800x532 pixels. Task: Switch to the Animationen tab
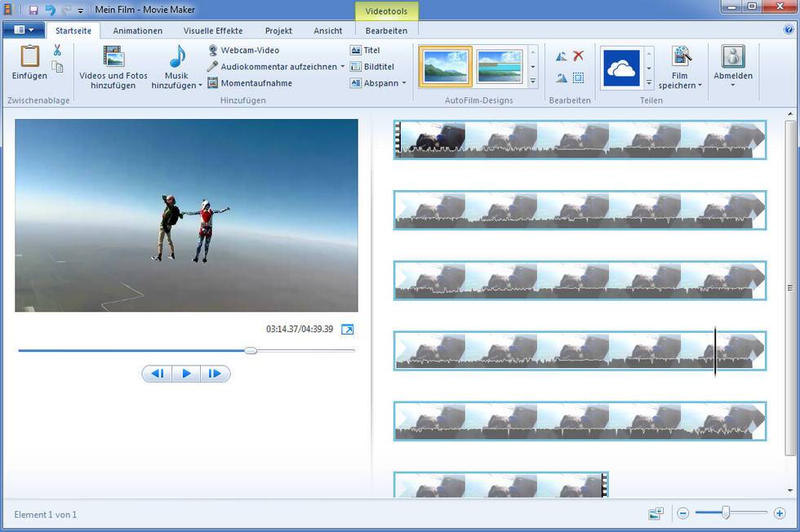click(137, 31)
